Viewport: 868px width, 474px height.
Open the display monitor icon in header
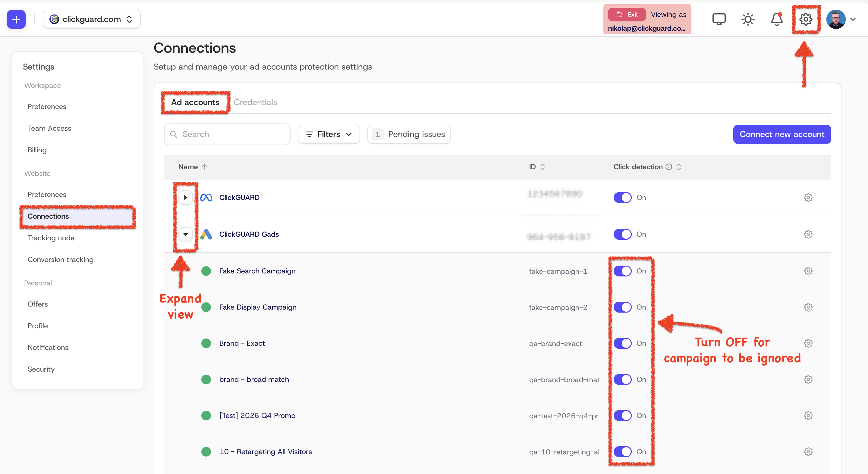719,19
